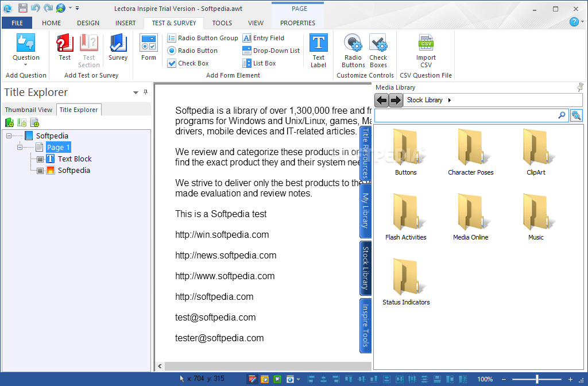Open the Flash Activities folder
The width and height of the screenshot is (588, 386).
click(406, 217)
